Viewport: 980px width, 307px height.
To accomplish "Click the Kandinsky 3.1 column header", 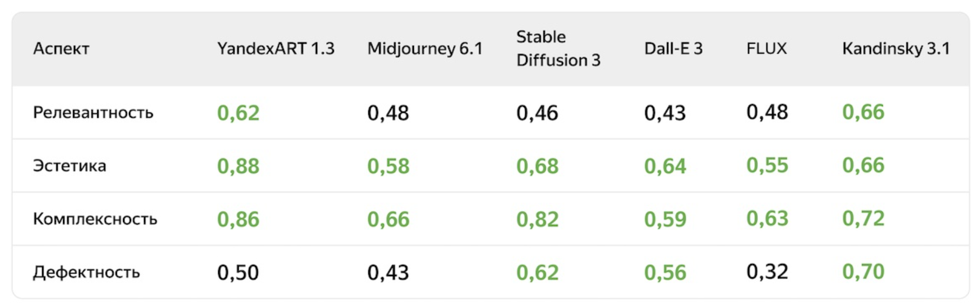I will pos(895,49).
